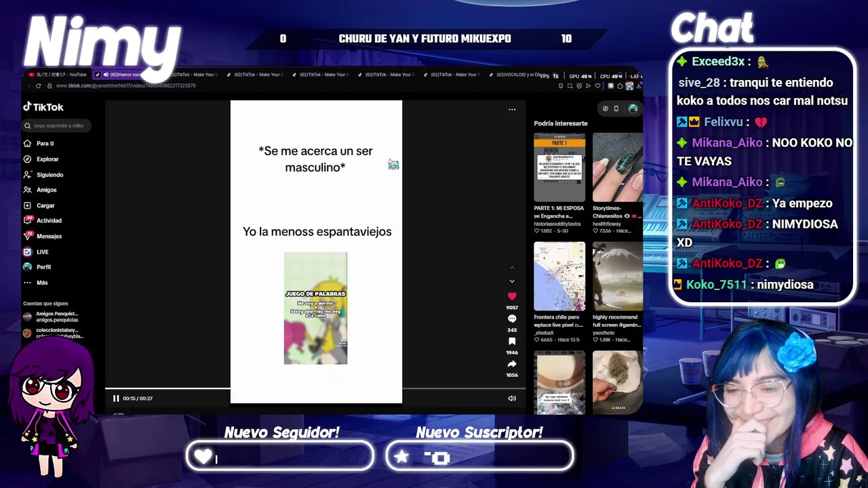Mute the video volume icon

[x=512, y=399]
